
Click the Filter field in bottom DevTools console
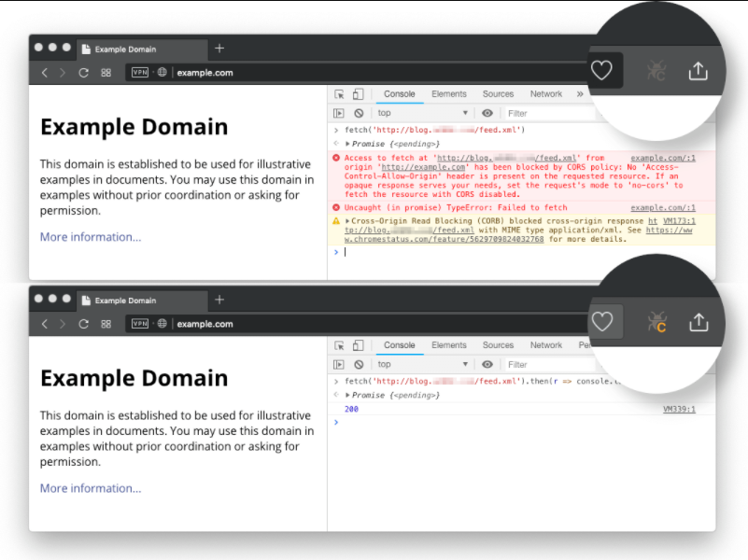542,364
